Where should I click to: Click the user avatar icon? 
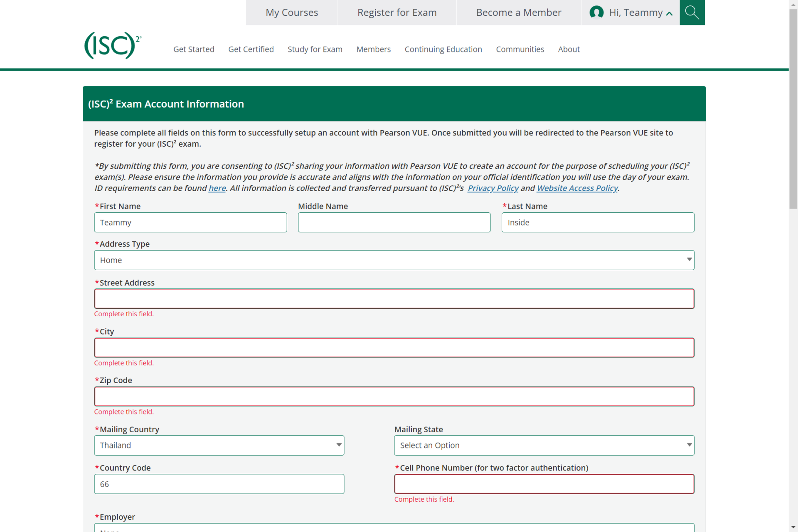pos(596,12)
